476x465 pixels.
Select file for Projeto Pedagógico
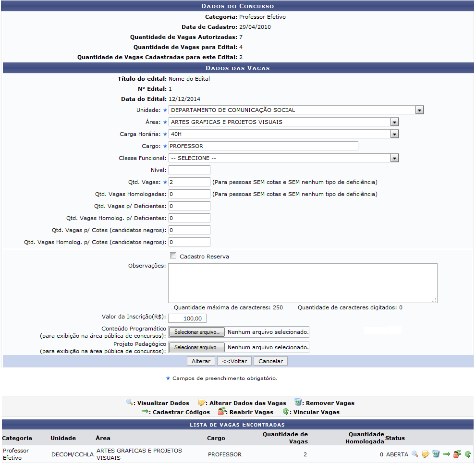pos(196,347)
